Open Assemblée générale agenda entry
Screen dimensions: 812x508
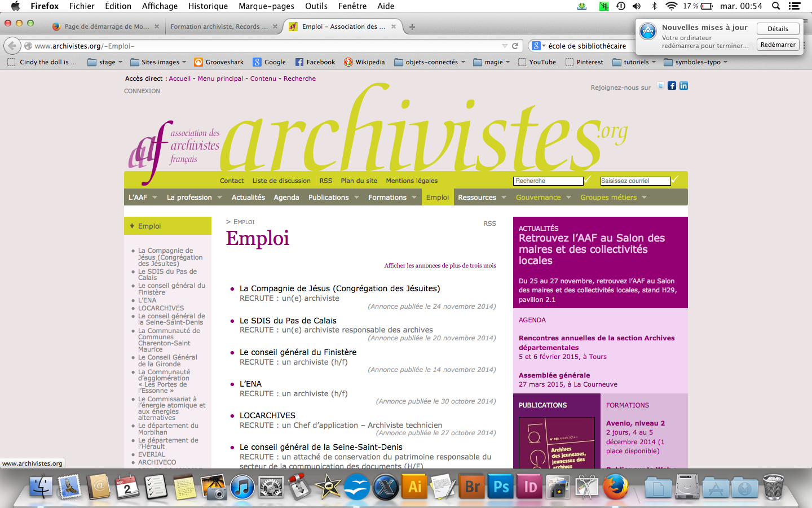point(554,375)
